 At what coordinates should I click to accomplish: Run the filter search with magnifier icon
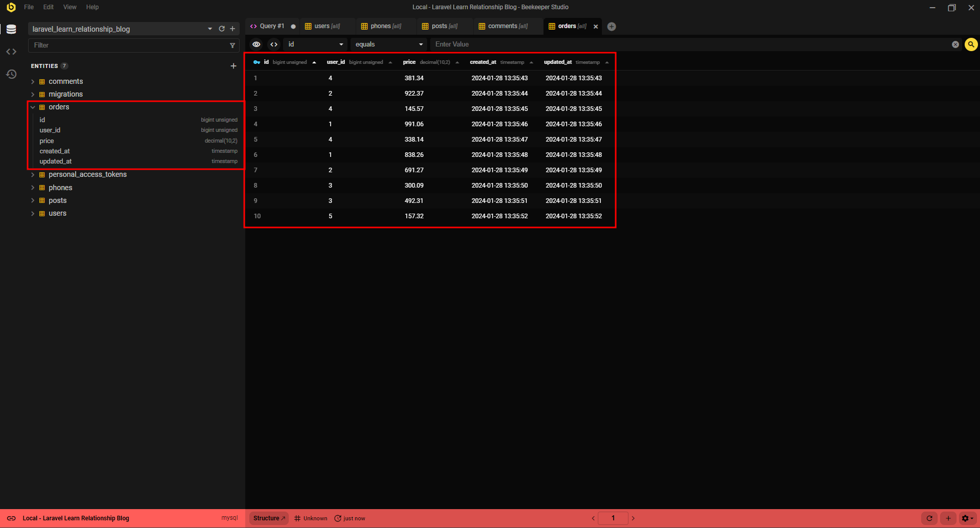point(970,44)
